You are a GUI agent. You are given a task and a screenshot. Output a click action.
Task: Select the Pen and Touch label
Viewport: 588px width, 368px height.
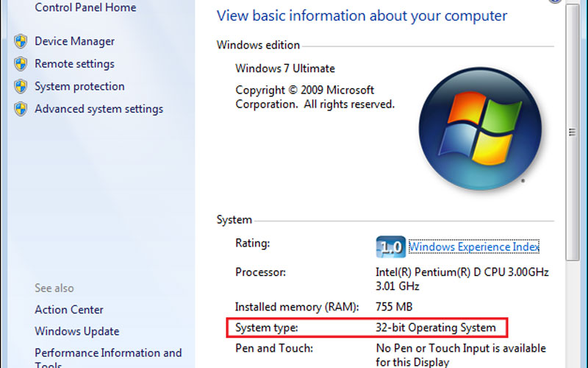(274, 348)
